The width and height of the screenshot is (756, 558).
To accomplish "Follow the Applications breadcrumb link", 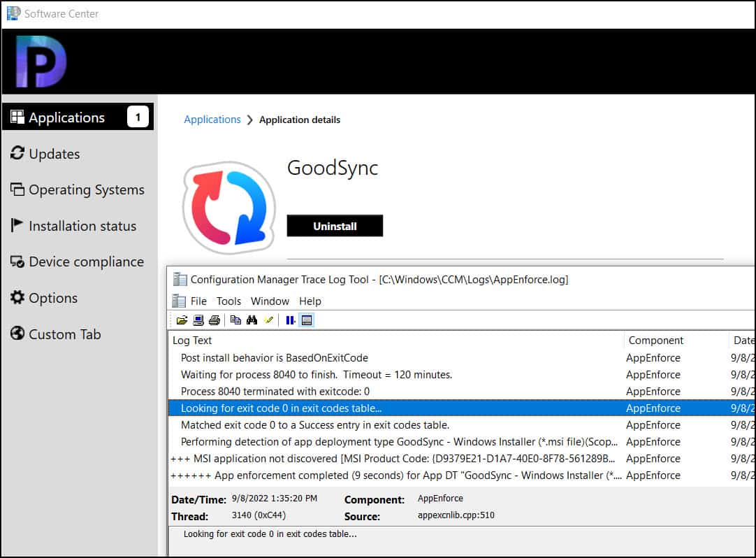I will tap(212, 120).
